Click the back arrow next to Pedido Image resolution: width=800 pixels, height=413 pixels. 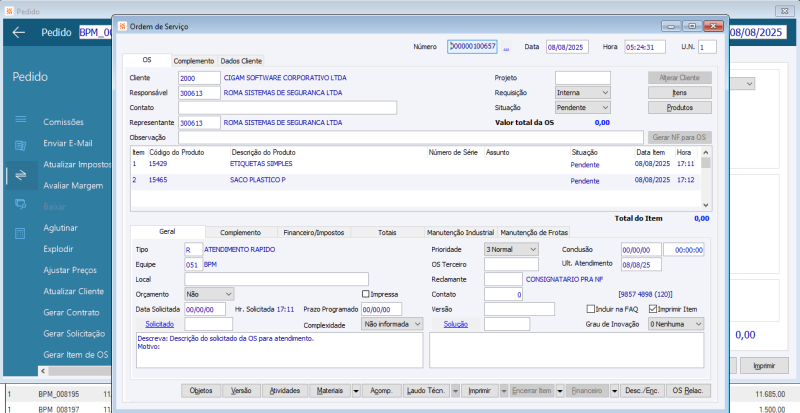pyautogui.click(x=19, y=33)
